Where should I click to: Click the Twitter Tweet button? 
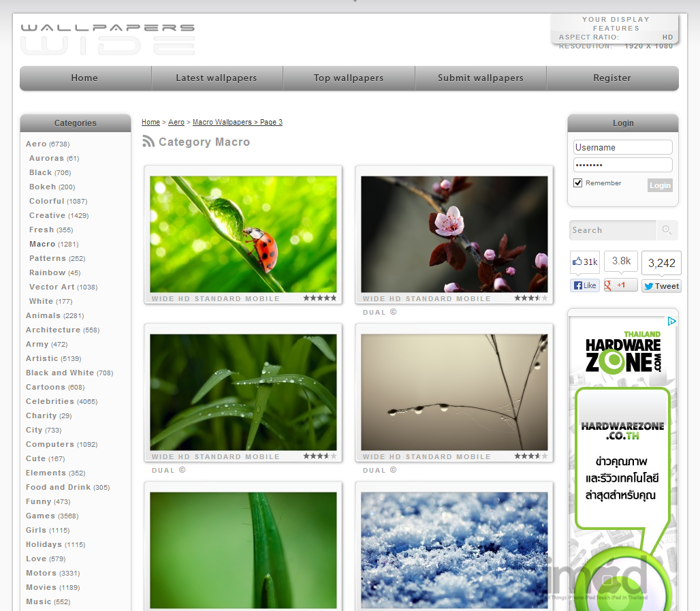point(662,286)
